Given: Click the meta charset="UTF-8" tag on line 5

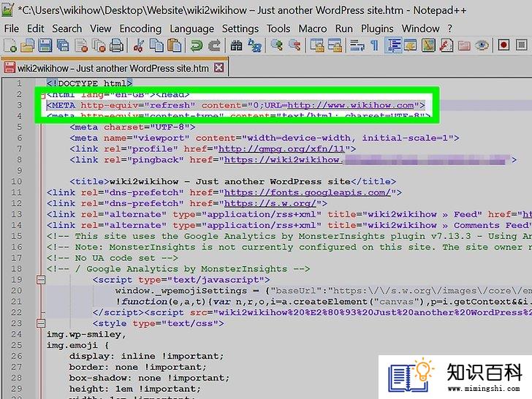Looking at the screenshot, I should [133, 127].
